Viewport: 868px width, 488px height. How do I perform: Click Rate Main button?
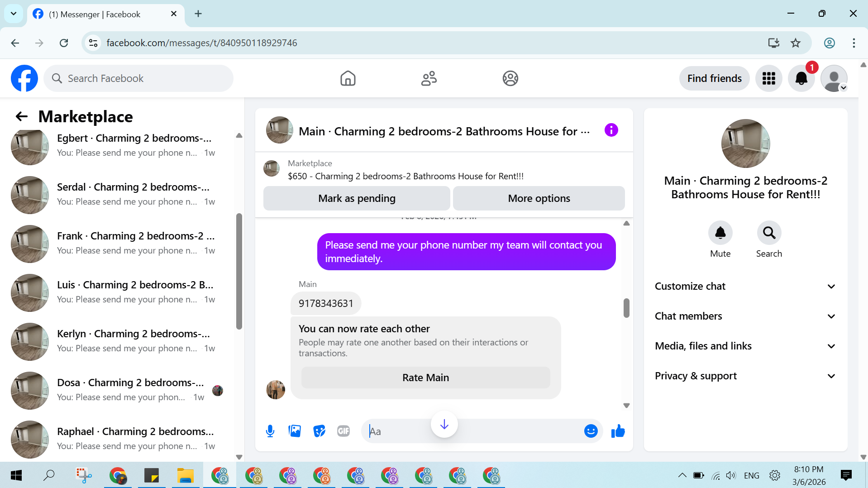[x=425, y=378]
